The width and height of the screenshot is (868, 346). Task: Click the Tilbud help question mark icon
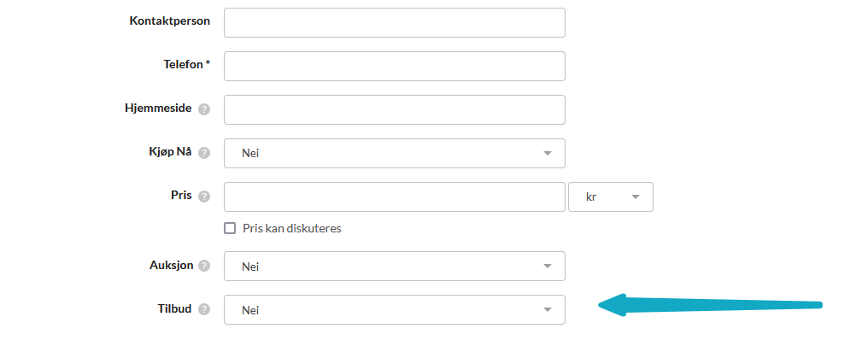(x=204, y=309)
